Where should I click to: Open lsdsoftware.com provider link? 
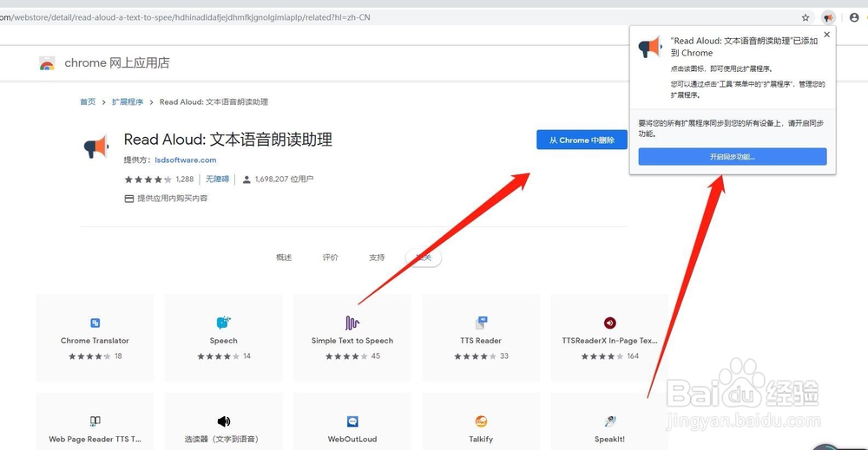[186, 160]
